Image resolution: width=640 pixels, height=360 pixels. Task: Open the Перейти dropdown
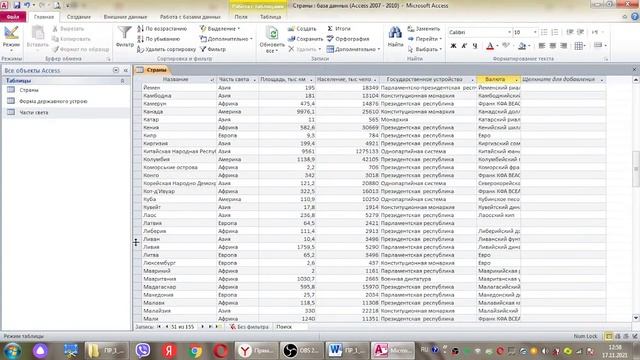point(425,39)
